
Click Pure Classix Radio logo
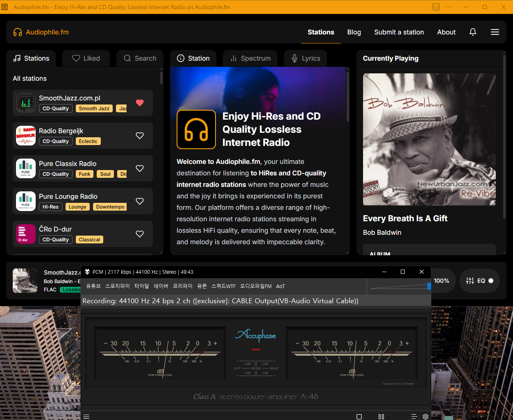click(26, 168)
